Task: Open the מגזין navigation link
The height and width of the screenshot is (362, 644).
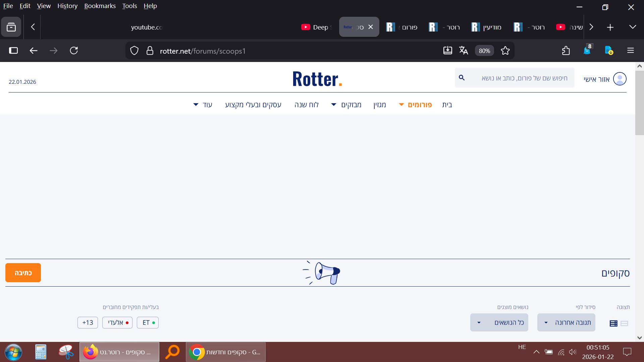Action: click(380, 105)
